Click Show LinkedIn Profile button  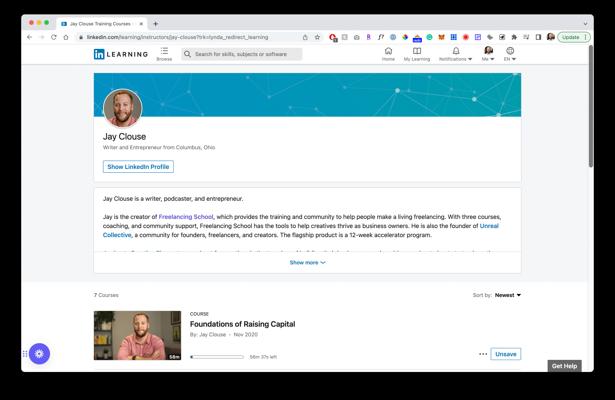point(138,167)
